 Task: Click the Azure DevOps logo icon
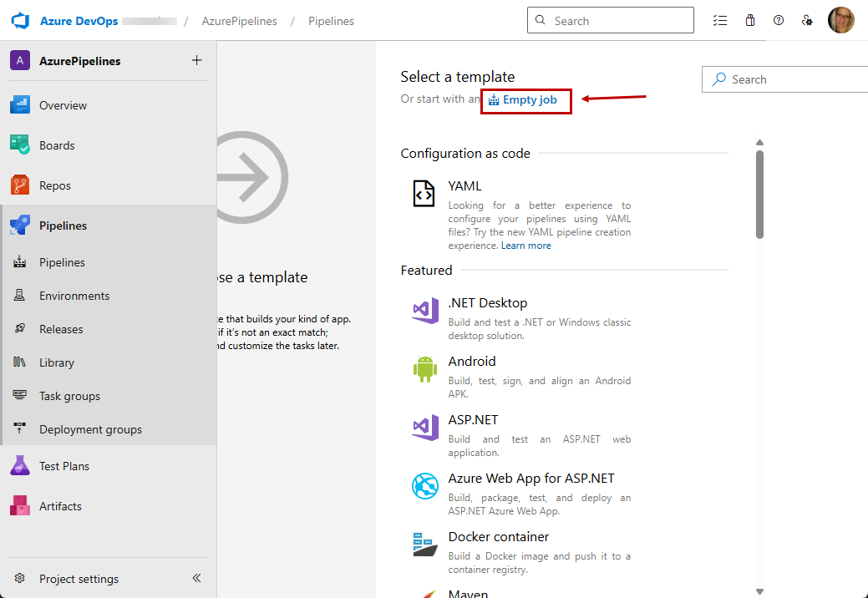click(x=21, y=21)
